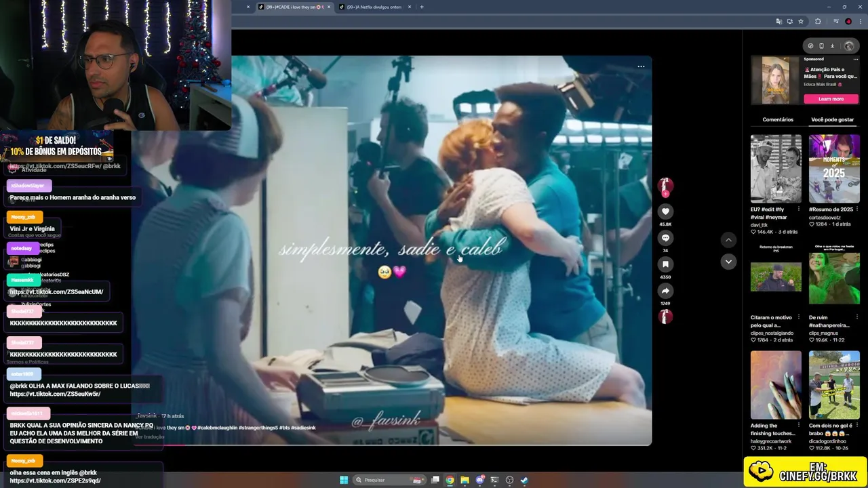Click Chrome install app icon
Image resolution: width=868 pixels, height=488 pixels.
click(x=790, y=22)
